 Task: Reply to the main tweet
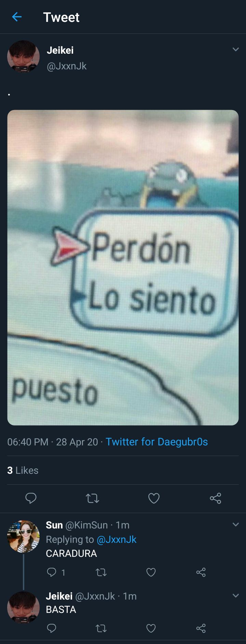31,498
